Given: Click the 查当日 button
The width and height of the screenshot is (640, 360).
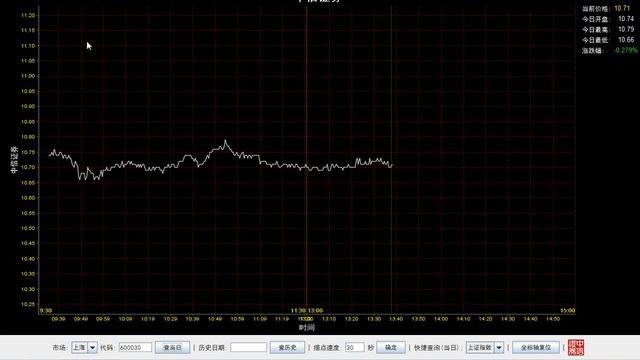Looking at the screenshot, I should coord(172,347).
